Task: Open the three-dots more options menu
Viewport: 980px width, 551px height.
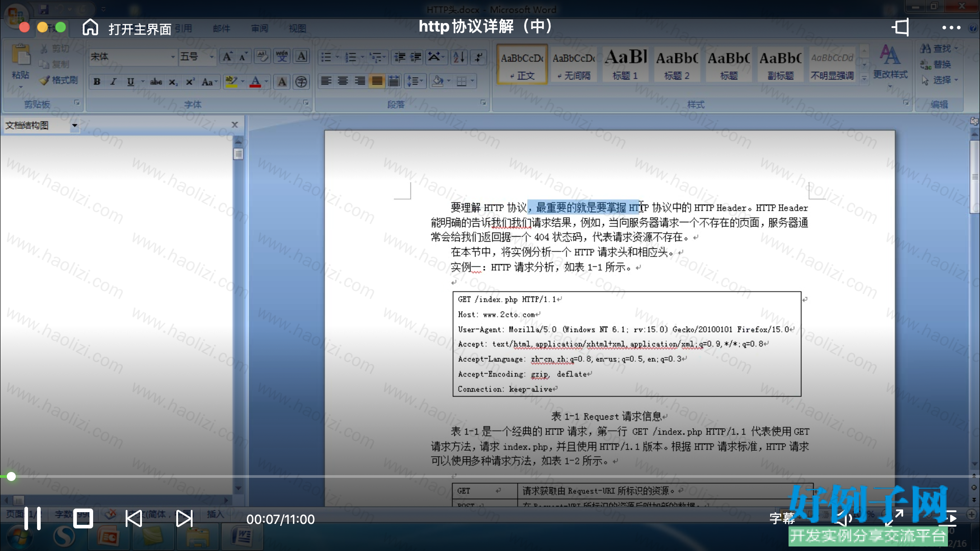Action: tap(951, 28)
